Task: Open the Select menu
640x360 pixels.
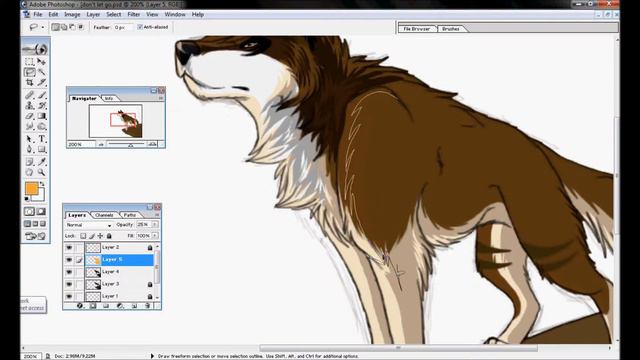Action: coord(113,14)
